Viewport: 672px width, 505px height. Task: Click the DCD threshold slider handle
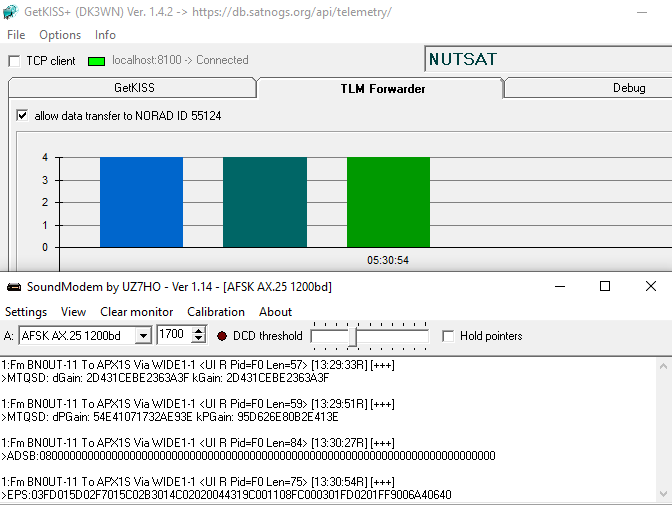point(353,337)
